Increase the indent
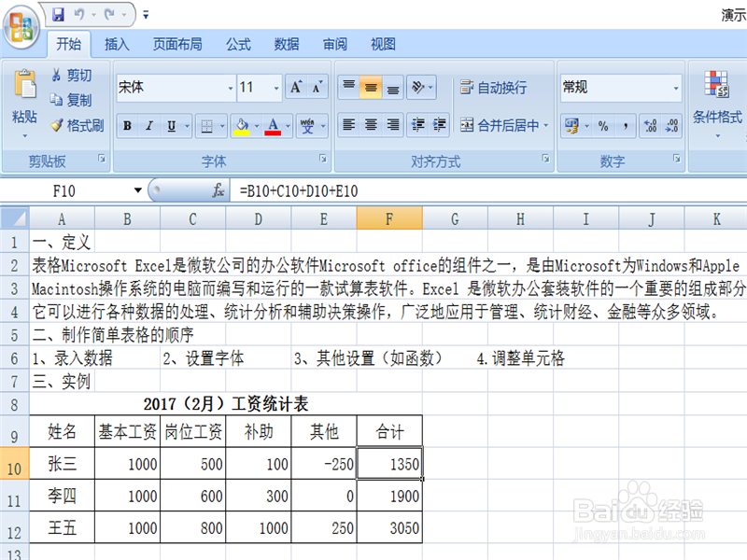 tap(439, 125)
